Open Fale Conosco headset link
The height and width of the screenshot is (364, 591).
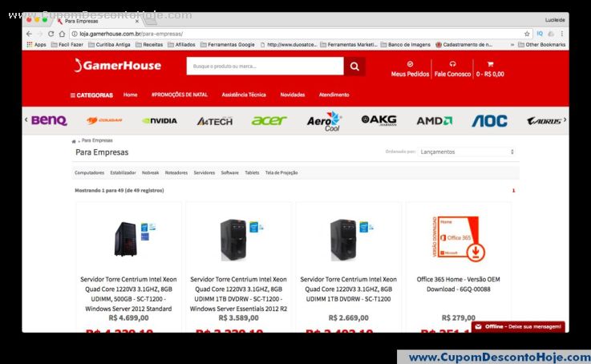click(452, 69)
